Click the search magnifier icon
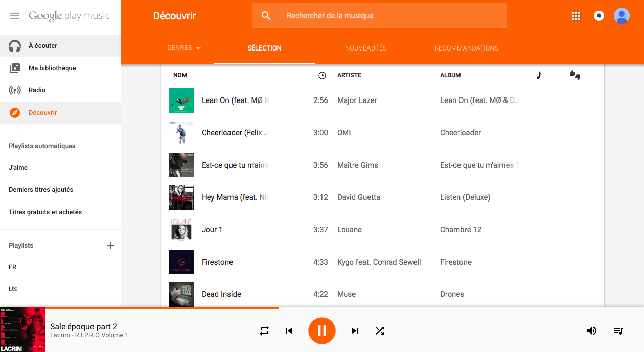The height and width of the screenshot is (352, 644). (266, 16)
